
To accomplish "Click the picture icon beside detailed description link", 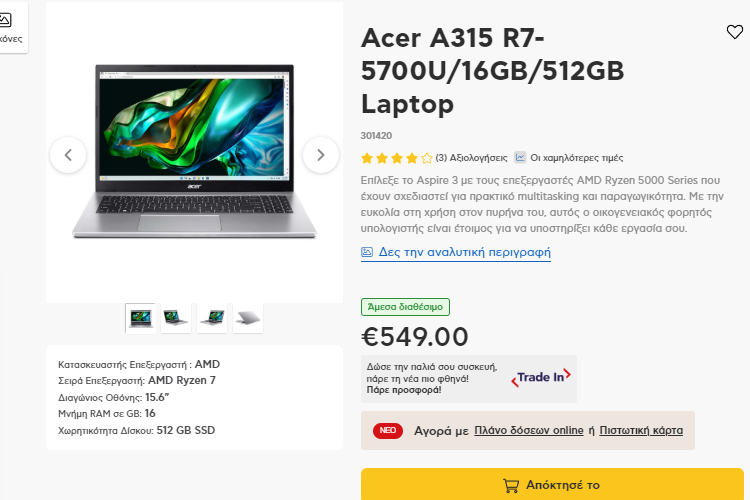I will click(367, 252).
